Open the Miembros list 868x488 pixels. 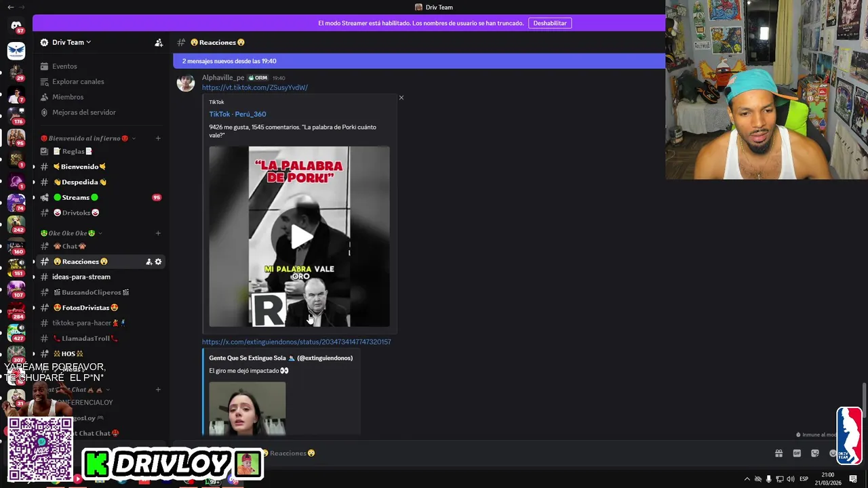68,97
